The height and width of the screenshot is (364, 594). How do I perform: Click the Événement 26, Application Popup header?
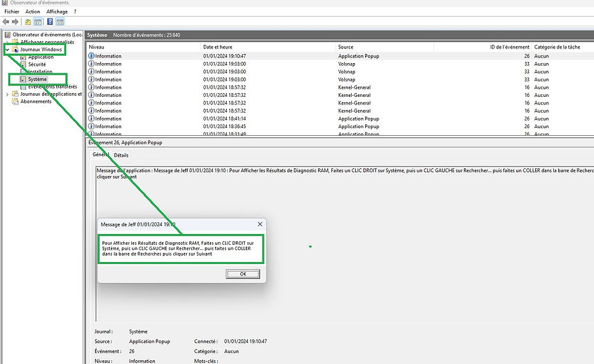pos(125,142)
